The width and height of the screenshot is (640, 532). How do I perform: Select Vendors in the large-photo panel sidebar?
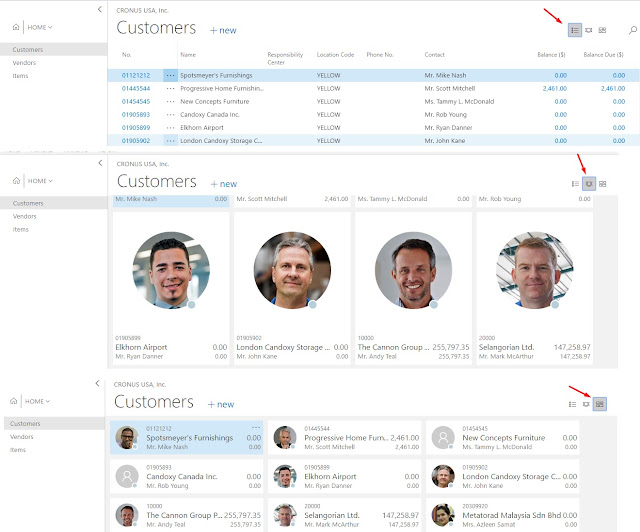click(x=24, y=216)
